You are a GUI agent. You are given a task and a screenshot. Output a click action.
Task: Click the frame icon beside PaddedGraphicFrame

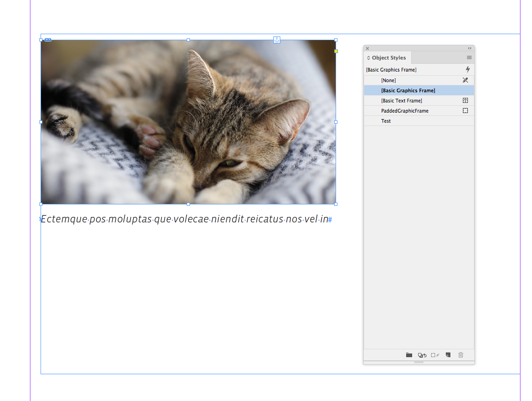(x=465, y=110)
